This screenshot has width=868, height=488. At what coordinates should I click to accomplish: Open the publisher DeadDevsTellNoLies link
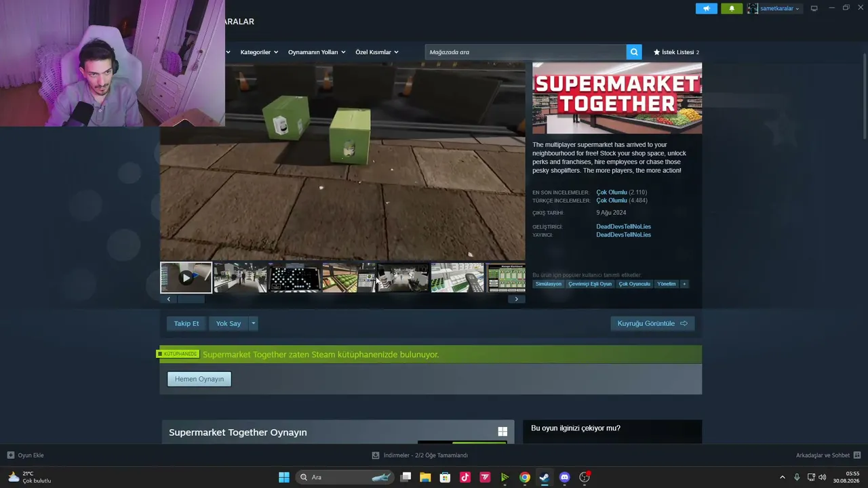(x=624, y=235)
